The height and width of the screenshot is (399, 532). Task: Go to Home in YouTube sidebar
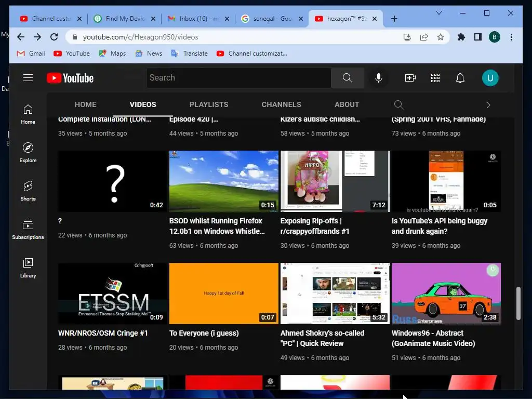tap(28, 115)
